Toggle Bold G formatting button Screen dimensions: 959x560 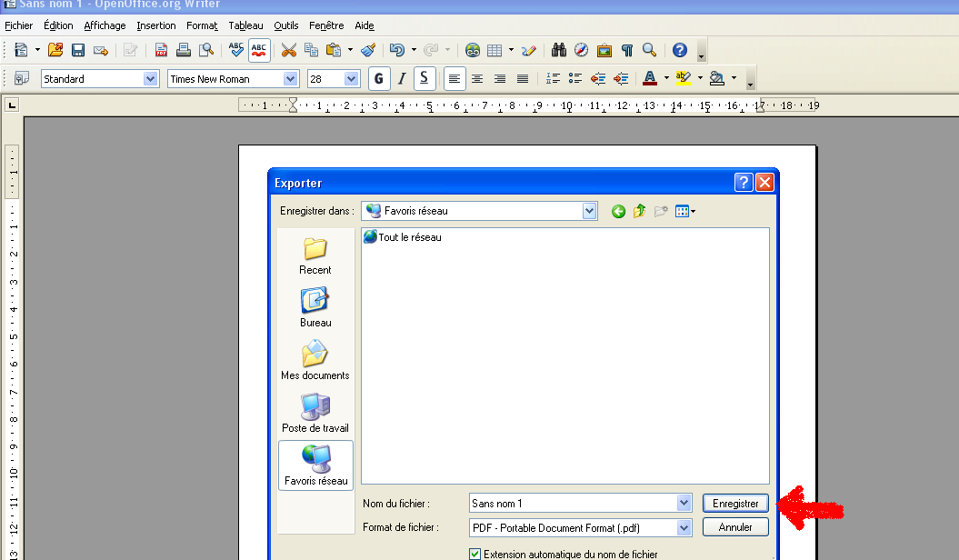tap(379, 79)
